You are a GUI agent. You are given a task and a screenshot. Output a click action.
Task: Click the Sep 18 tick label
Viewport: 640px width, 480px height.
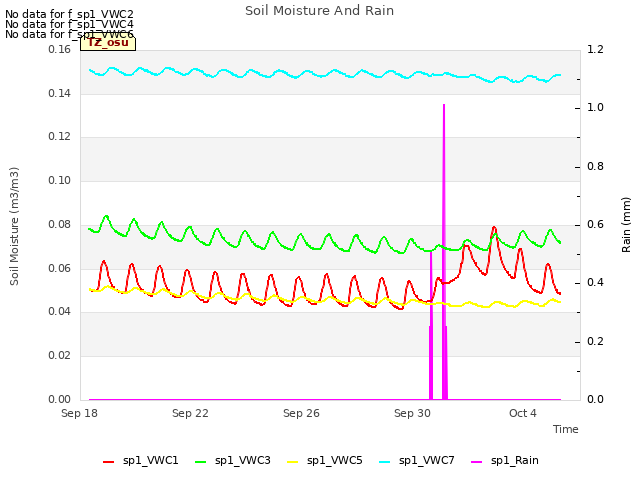click(x=79, y=413)
